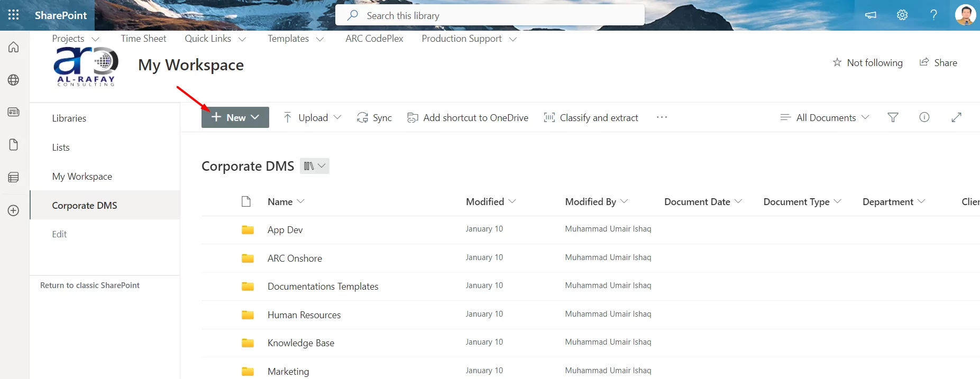This screenshot has width=980, height=379.
Task: Open the details pane info icon
Action: coord(924,117)
